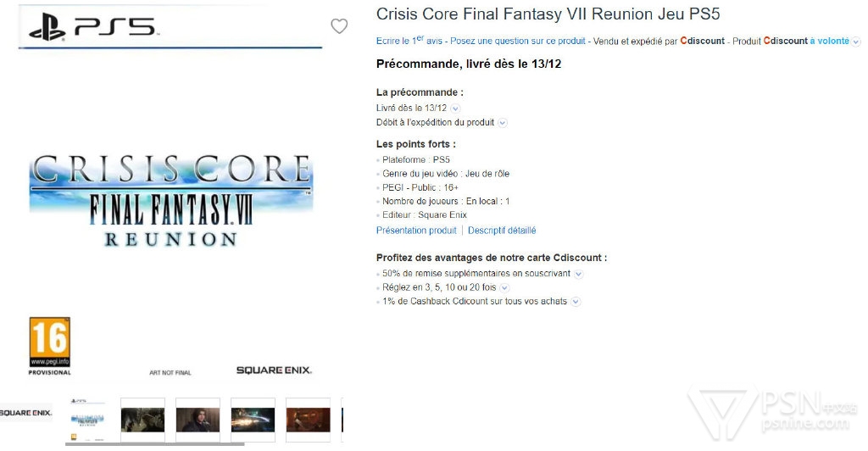
Task: Expand '1% de Cashback' details chevron
Action: 576,302
